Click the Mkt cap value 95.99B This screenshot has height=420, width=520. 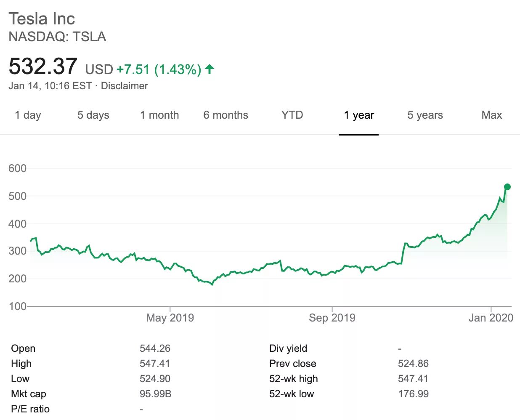(x=155, y=394)
